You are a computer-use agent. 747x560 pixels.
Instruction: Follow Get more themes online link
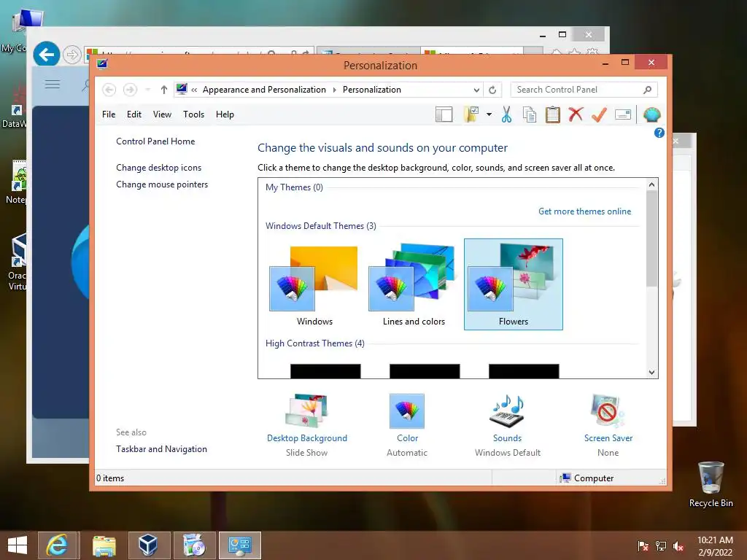click(584, 211)
